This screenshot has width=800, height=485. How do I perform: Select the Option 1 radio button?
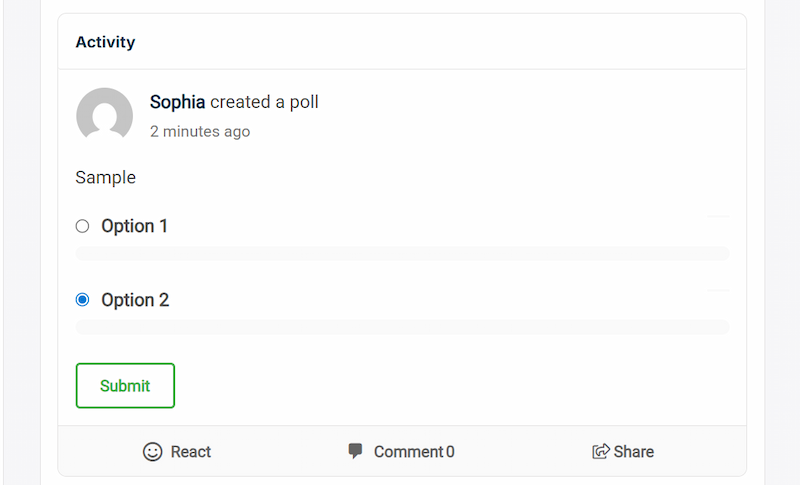(83, 226)
